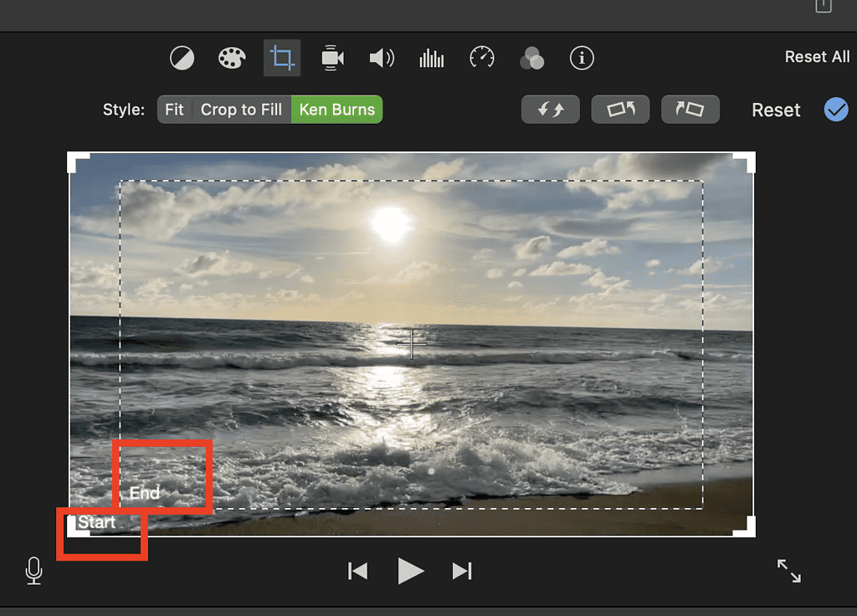
Task: Open noise reduction and equalizer bars
Action: click(432, 58)
